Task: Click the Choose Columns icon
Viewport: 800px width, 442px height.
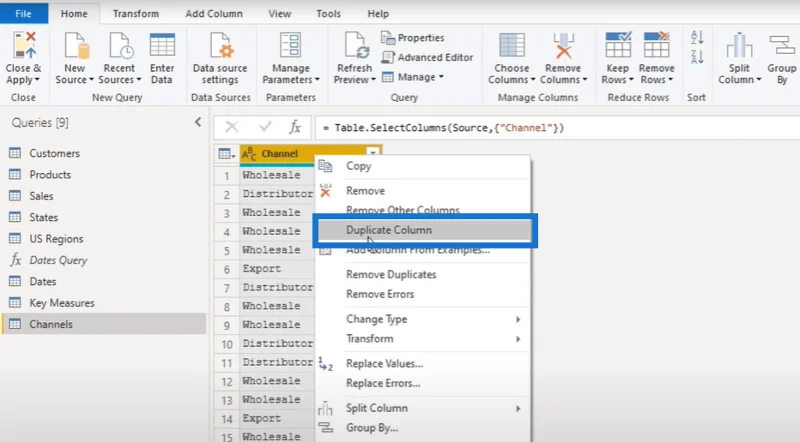Action: (512, 45)
